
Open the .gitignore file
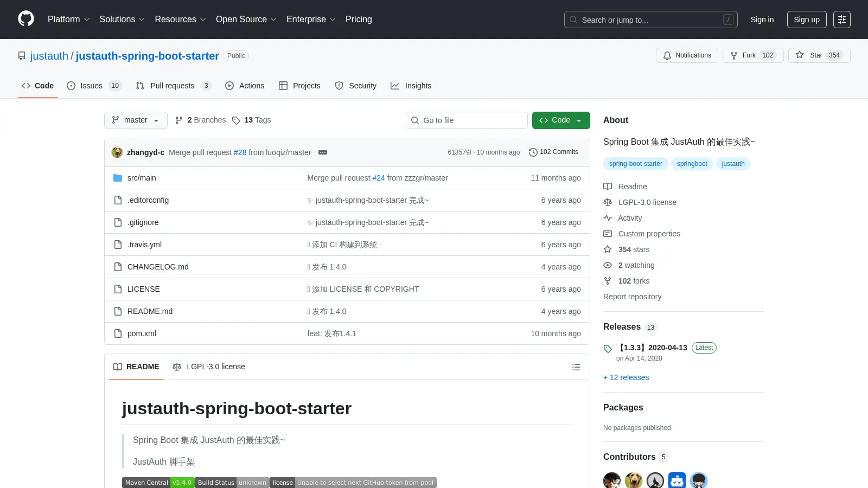click(x=143, y=222)
